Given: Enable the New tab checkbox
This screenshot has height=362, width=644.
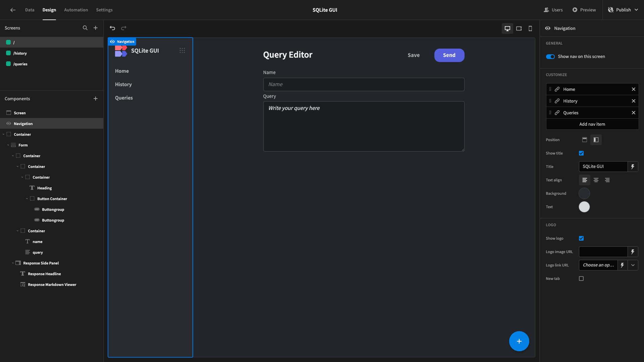Looking at the screenshot, I should 581,279.
